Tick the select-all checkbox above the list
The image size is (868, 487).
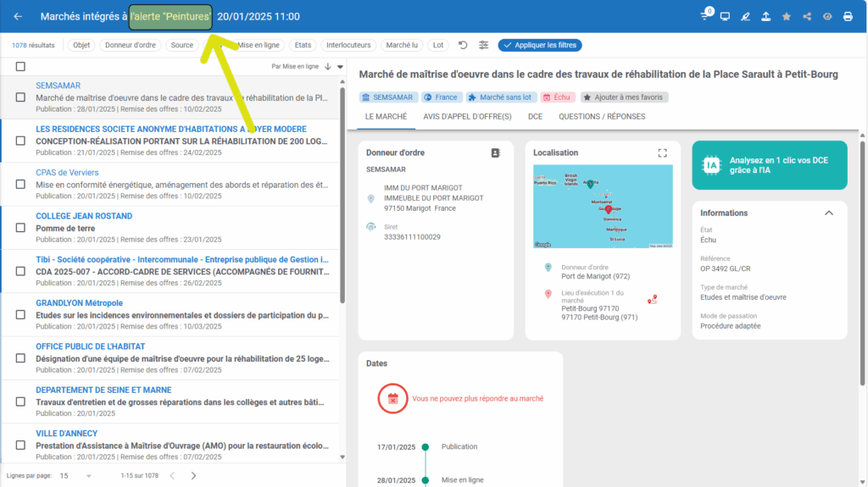[x=20, y=66]
